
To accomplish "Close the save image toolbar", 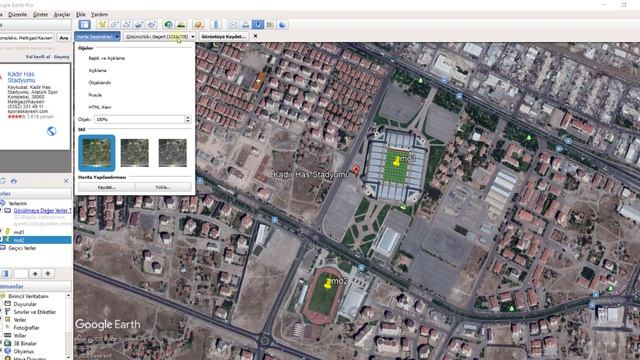I will (256, 36).
